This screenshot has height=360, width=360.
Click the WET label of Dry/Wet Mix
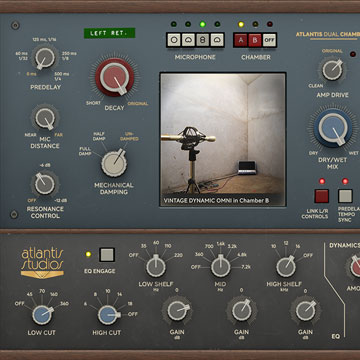tap(353, 153)
